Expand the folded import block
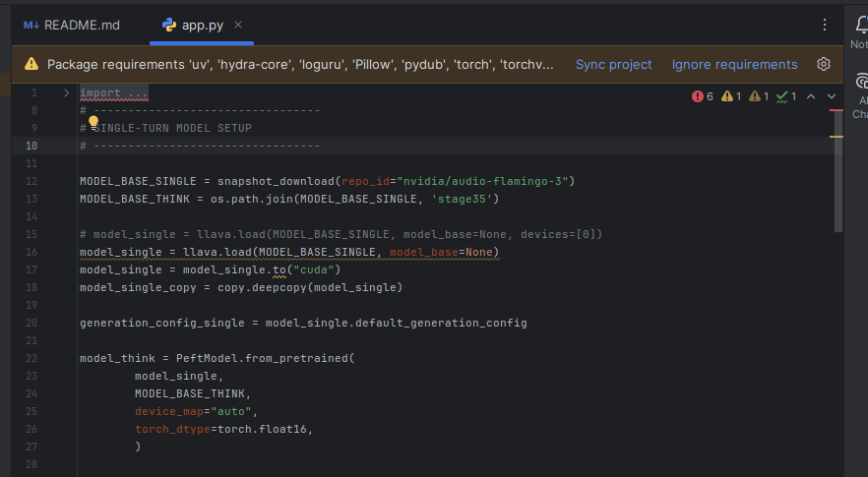 [66, 92]
